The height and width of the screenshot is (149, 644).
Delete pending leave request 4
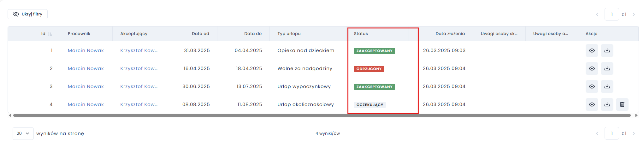(x=622, y=104)
